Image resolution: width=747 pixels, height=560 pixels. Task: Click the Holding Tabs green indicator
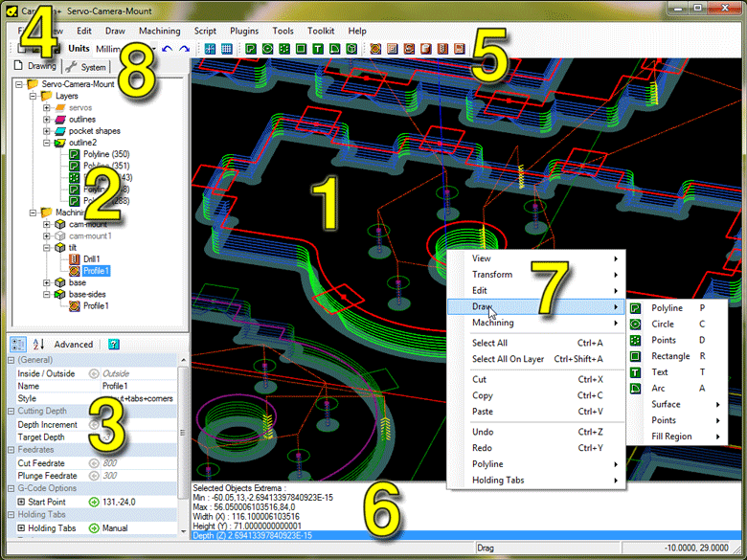coord(94,527)
